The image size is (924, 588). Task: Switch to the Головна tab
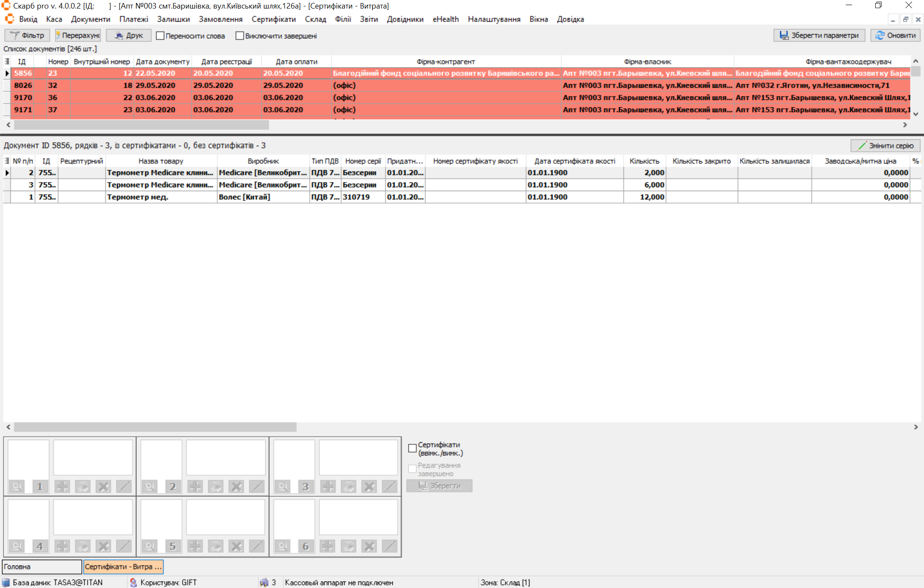click(x=42, y=567)
